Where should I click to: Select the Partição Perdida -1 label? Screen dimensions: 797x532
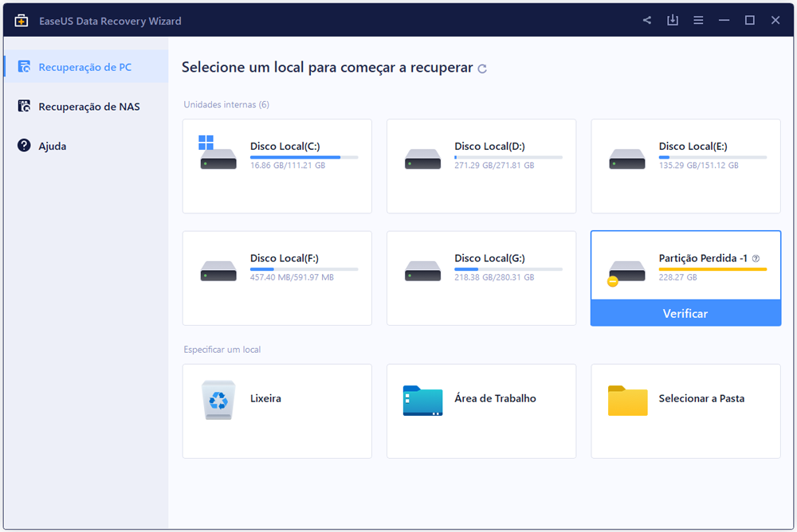(703, 258)
